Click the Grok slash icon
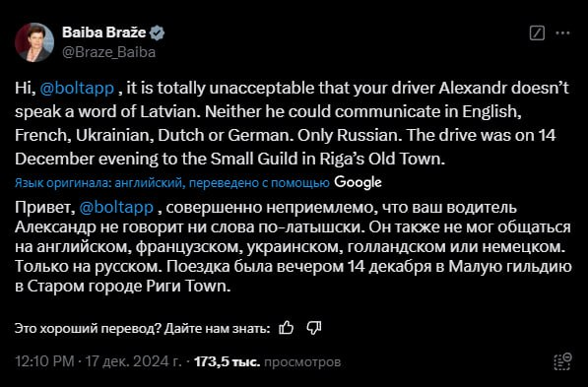Image resolution: width=588 pixels, height=387 pixels. [537, 33]
